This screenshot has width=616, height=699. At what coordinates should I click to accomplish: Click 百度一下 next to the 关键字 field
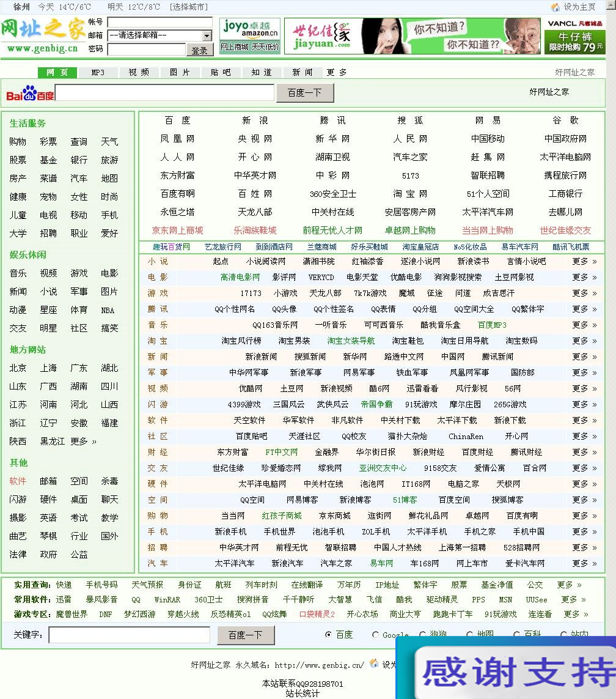[246, 635]
